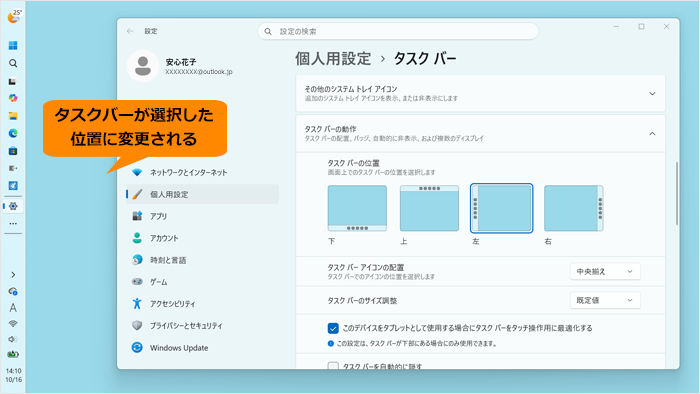Open the weather widget showing 25°
The width and height of the screenshot is (700, 394).
point(14,17)
